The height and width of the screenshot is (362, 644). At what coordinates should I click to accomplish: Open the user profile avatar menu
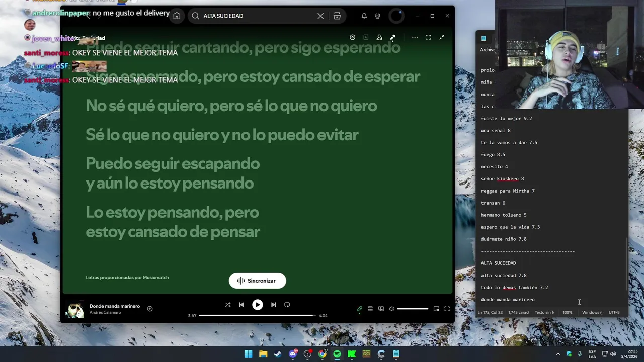(x=396, y=16)
